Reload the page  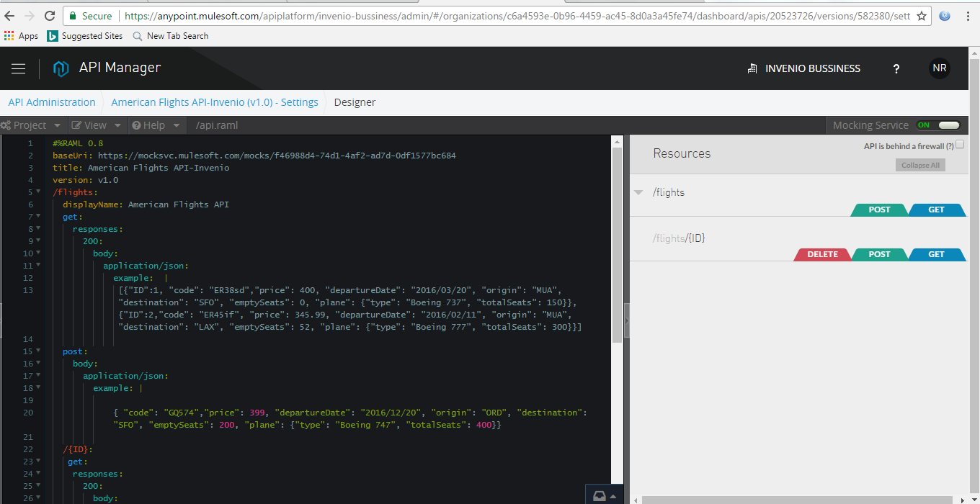[x=50, y=16]
